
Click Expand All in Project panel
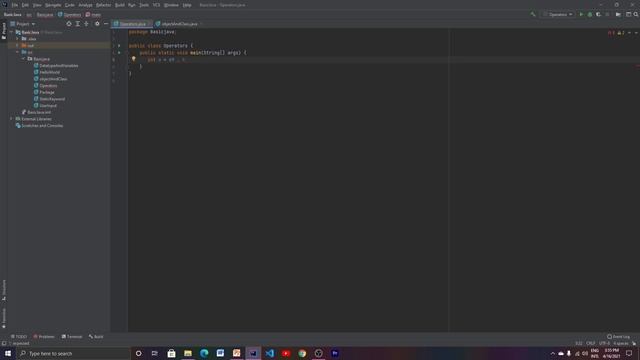click(78, 24)
